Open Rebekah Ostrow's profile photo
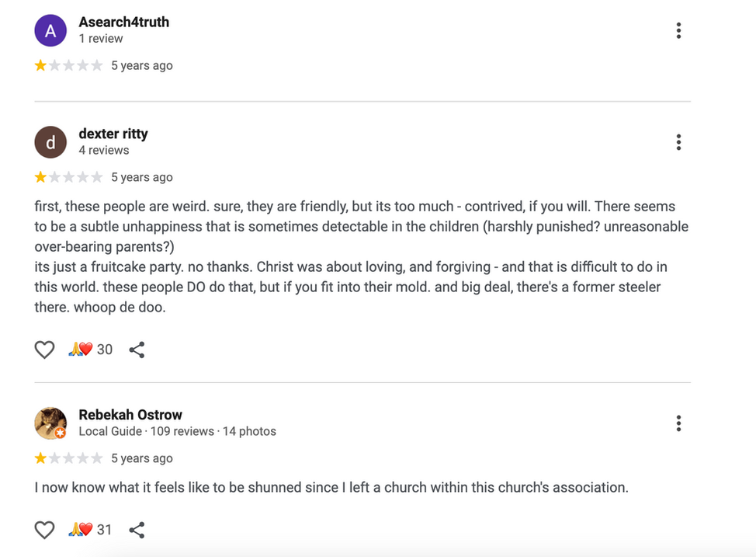 (x=50, y=423)
